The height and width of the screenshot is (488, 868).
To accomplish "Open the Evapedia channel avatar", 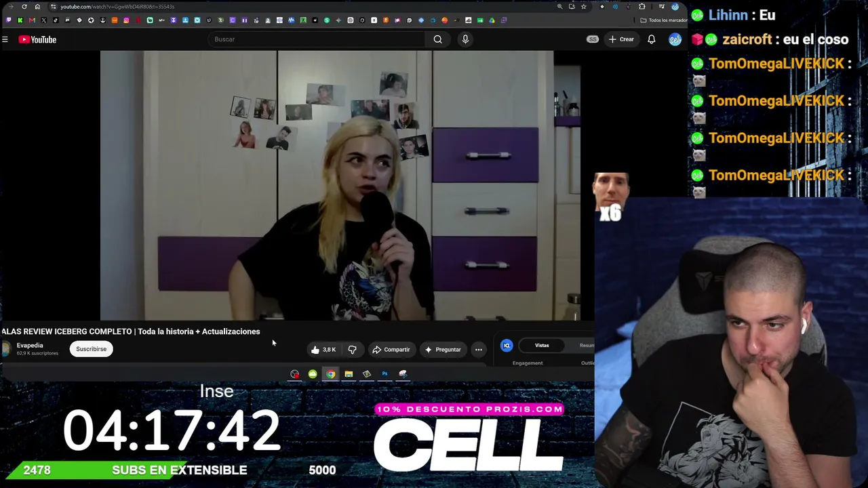I will 6,349.
